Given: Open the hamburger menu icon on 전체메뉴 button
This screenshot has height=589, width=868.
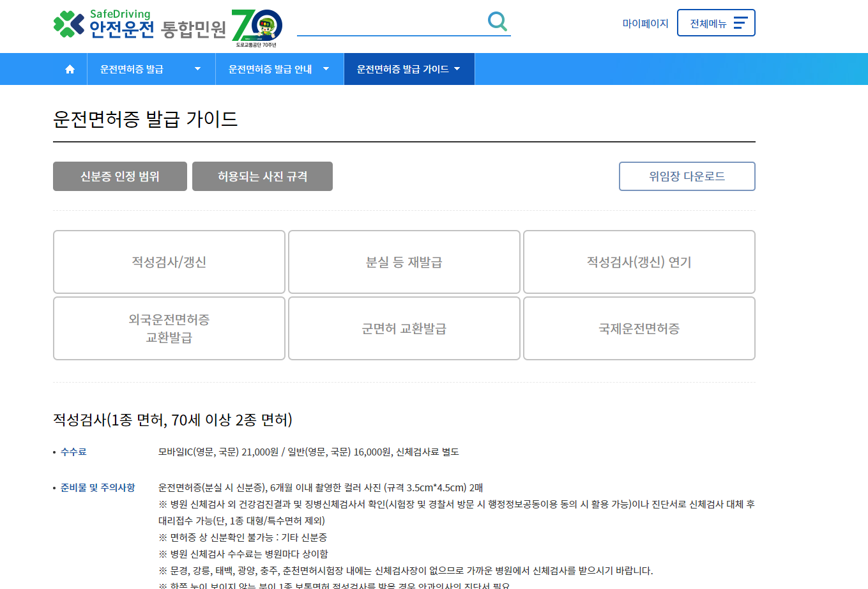Looking at the screenshot, I should 741,21.
